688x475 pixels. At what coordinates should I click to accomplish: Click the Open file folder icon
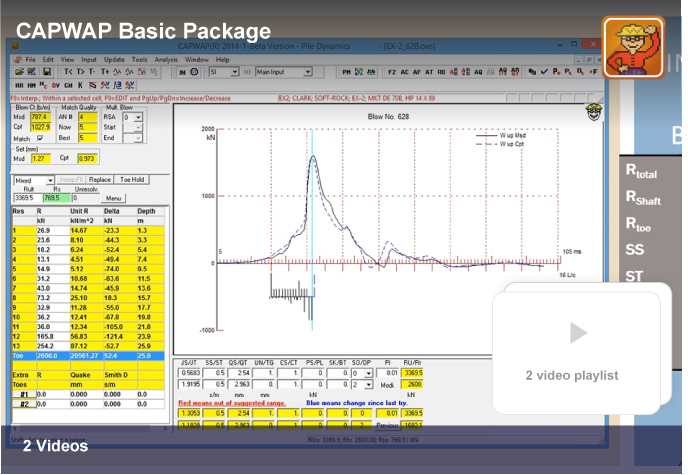[19, 71]
